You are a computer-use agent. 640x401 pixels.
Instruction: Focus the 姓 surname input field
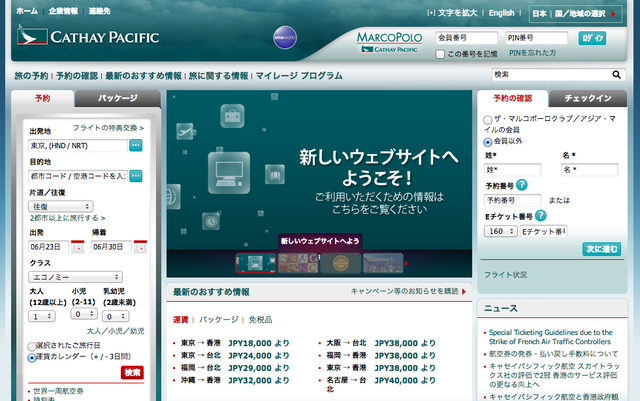(512, 169)
